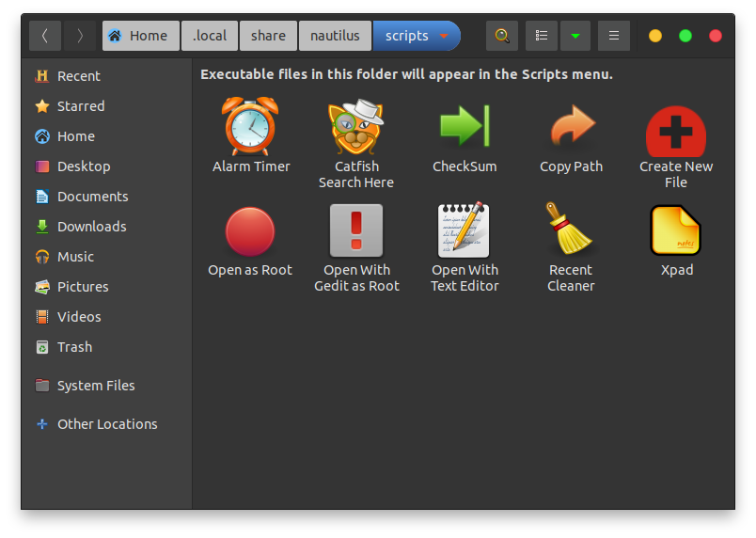
Task: Select the Alarm Timer script icon
Action: pyautogui.click(x=250, y=126)
